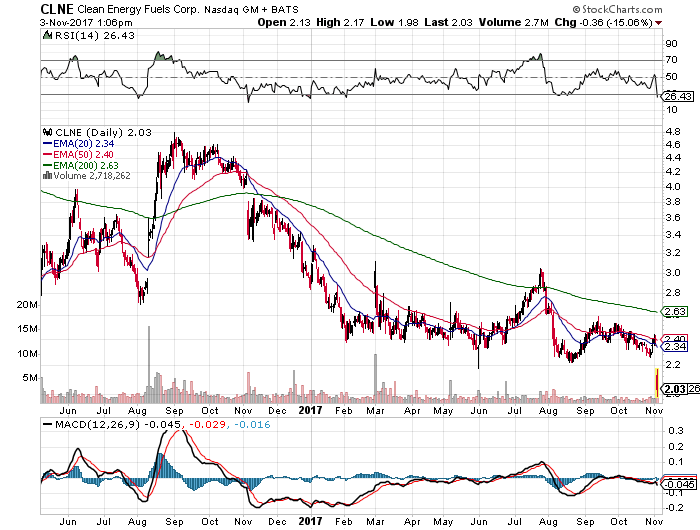Click the 90 RSI axis label
This screenshot has width=700, height=530.
click(671, 43)
